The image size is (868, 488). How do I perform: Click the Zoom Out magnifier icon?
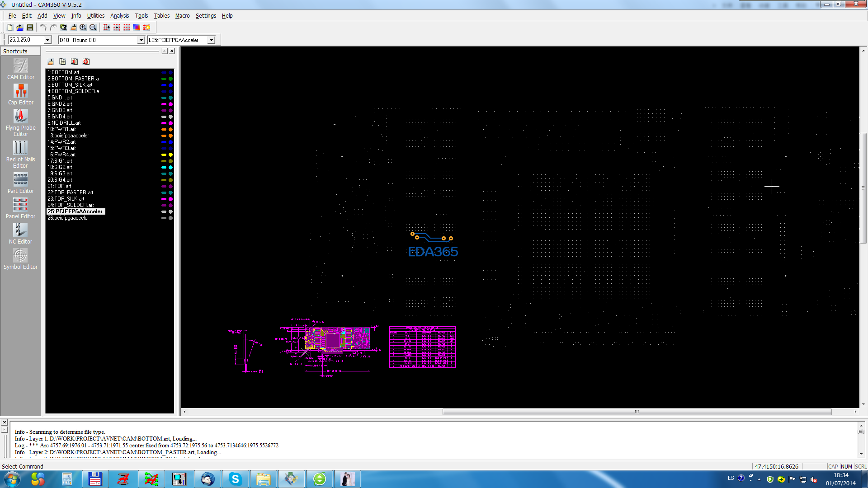(x=93, y=28)
